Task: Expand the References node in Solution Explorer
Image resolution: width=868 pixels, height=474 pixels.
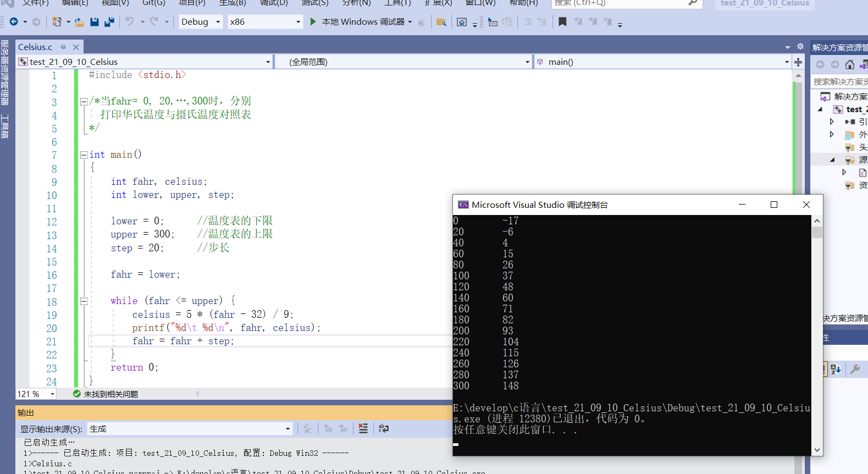Action: [x=832, y=122]
